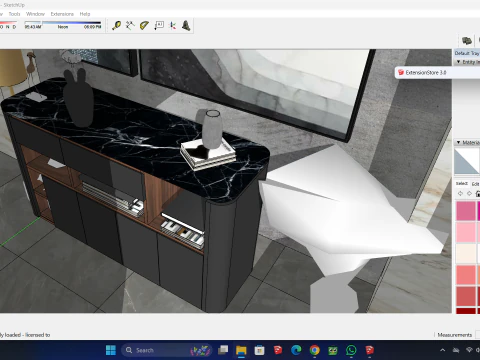Click the ExtensionStore 3.0 popup
The width and height of the screenshot is (480, 360).
[437, 72]
